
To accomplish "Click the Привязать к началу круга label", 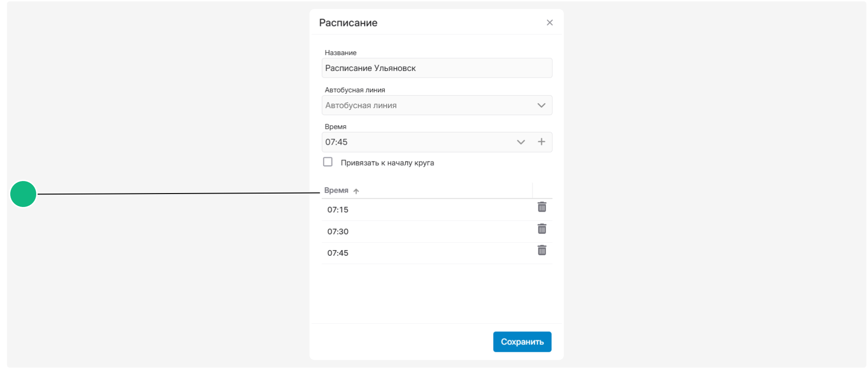I will click(x=388, y=163).
